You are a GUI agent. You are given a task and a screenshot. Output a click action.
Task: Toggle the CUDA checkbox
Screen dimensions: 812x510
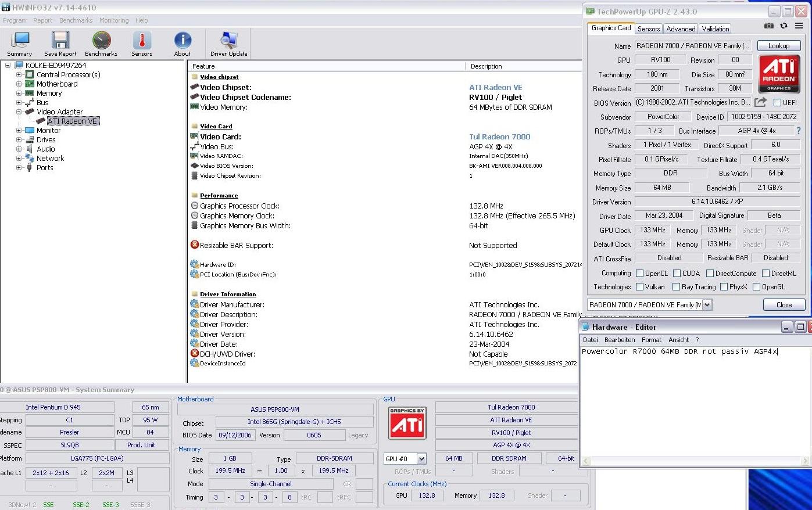click(x=677, y=274)
